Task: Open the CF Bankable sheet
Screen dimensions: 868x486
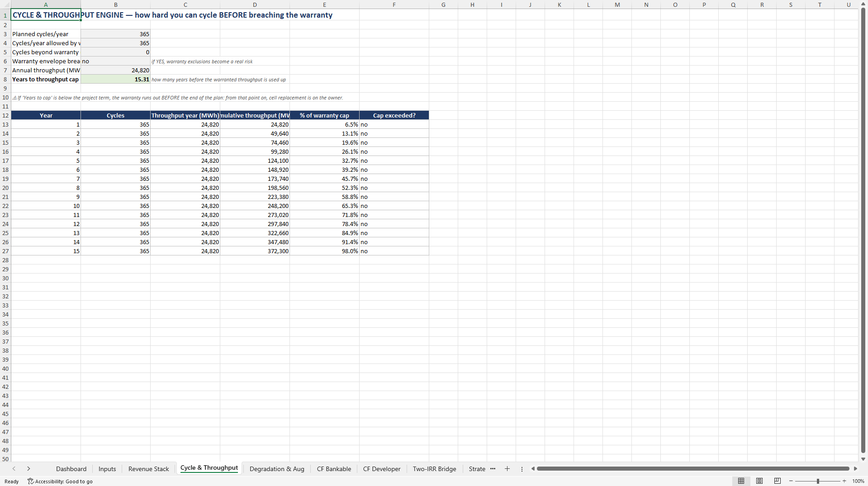Action: [x=334, y=469]
